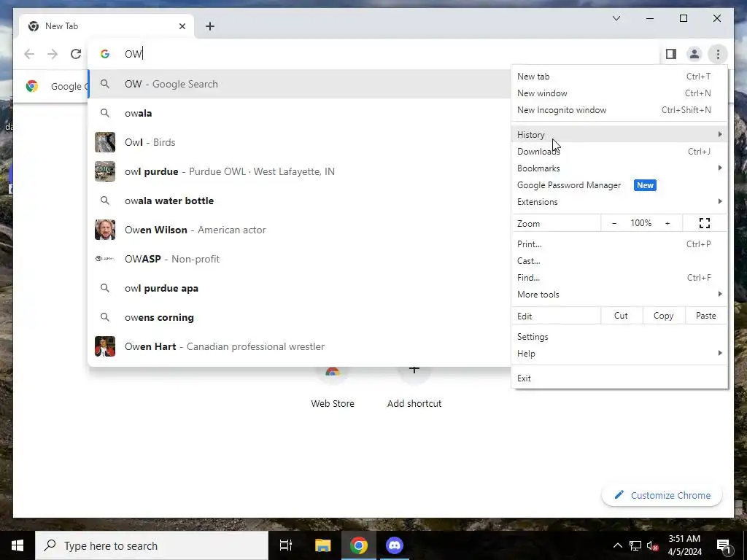Click the Owen Hart suggestion photo
The height and width of the screenshot is (560, 747).
105,346
